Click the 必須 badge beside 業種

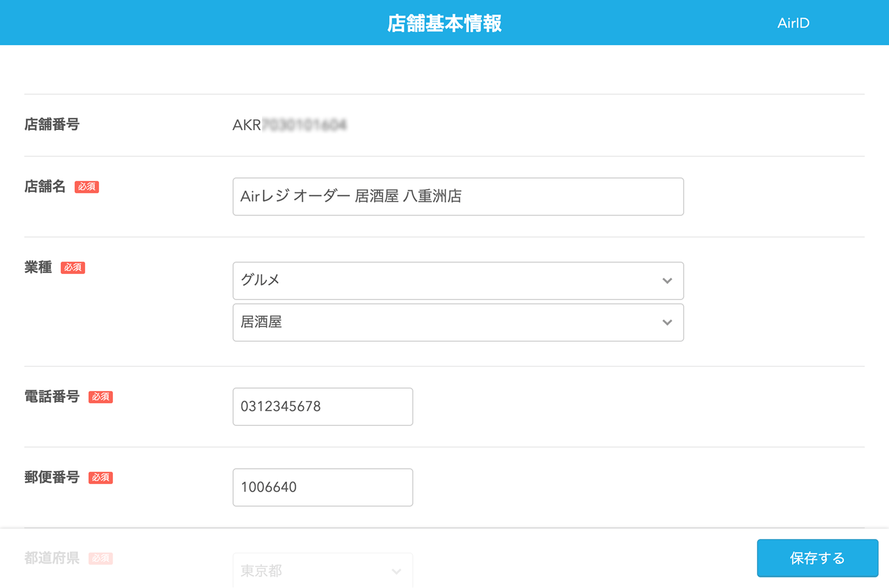[x=73, y=268]
